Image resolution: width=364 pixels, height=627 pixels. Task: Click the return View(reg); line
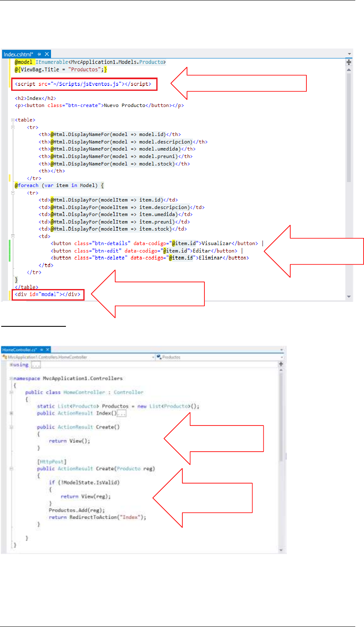coord(86,496)
